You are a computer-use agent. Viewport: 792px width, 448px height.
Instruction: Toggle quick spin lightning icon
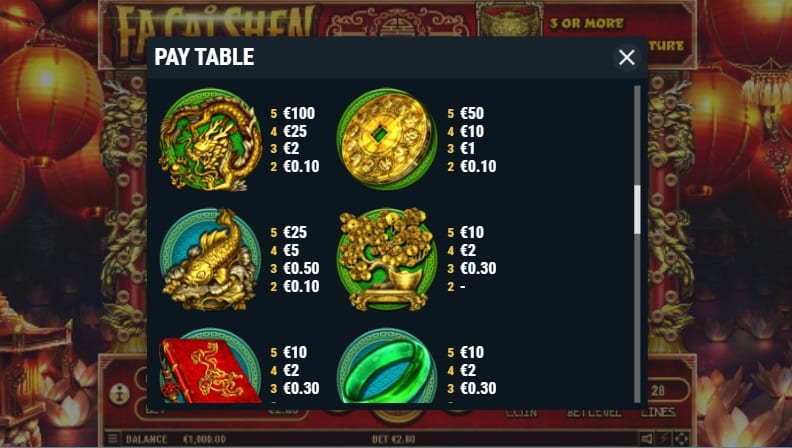pos(664,438)
